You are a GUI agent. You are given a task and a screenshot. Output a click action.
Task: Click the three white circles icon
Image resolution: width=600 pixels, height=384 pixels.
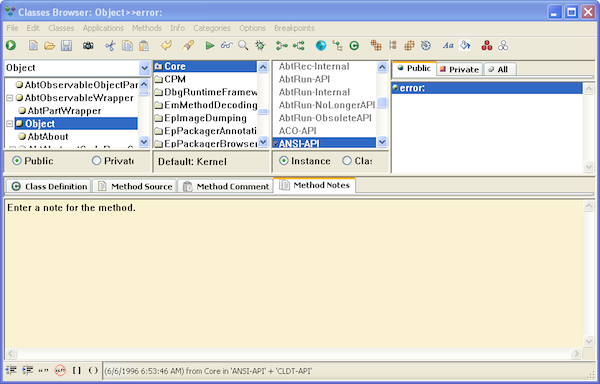pos(503,46)
